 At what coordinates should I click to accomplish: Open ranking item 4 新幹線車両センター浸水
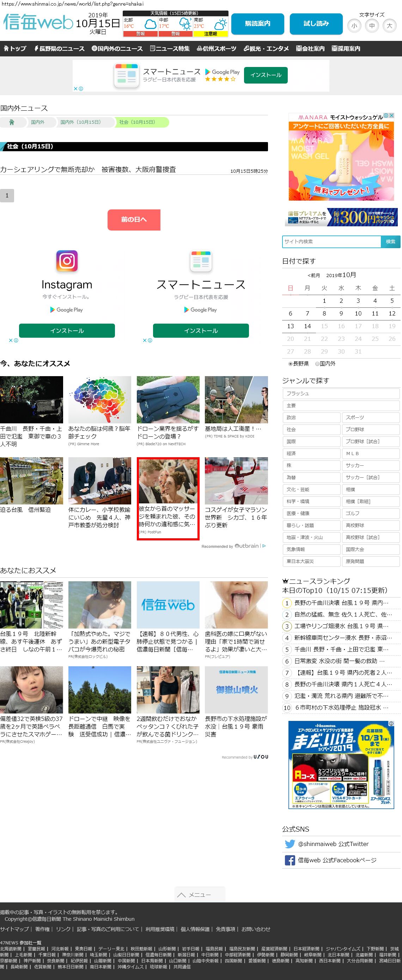343,638
